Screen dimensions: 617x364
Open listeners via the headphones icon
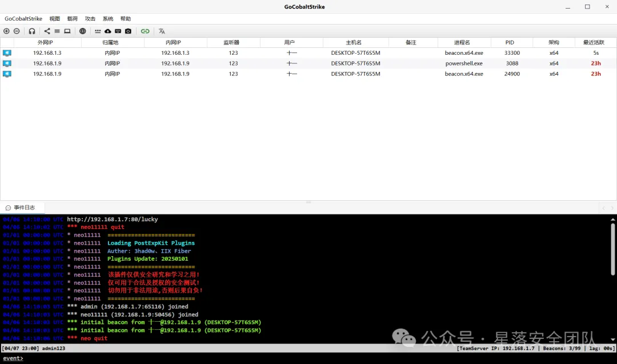(x=32, y=31)
